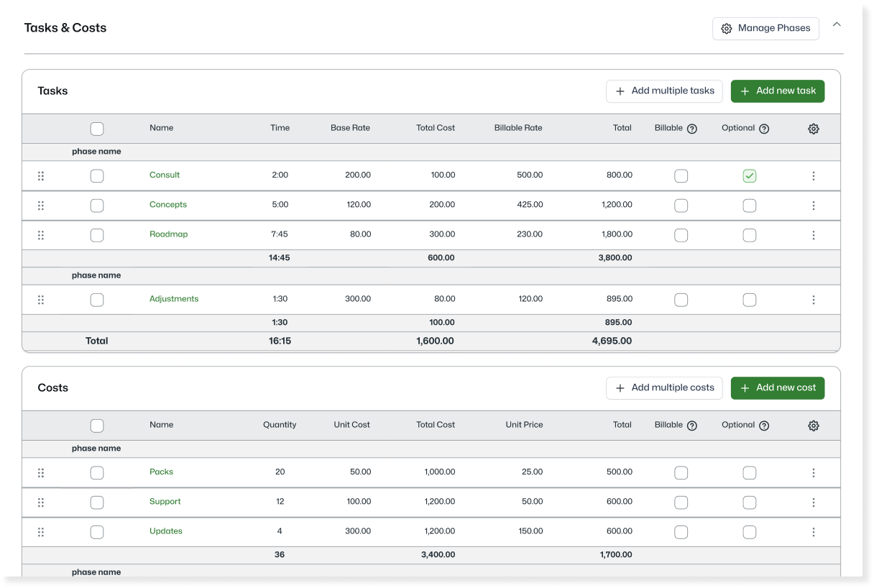
Task: Click Add new task button
Action: coord(778,91)
